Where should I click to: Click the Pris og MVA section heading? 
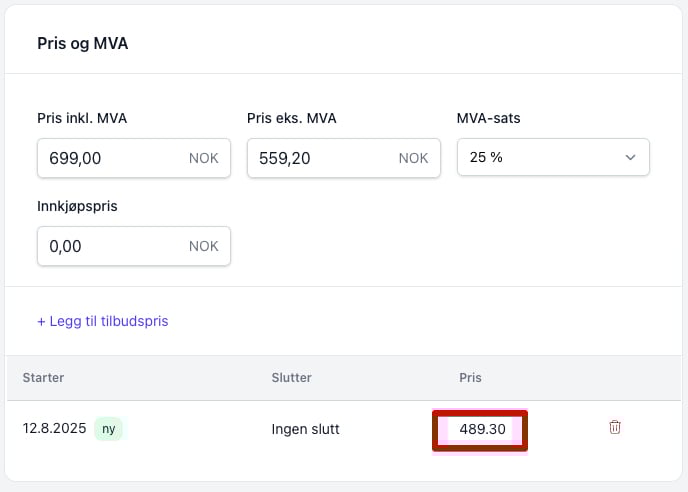(82, 43)
